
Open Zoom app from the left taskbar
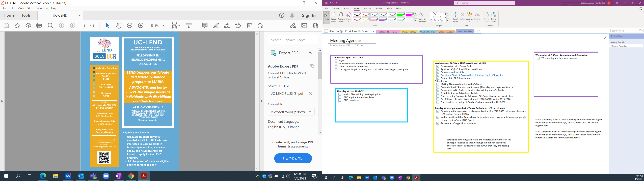(106, 176)
